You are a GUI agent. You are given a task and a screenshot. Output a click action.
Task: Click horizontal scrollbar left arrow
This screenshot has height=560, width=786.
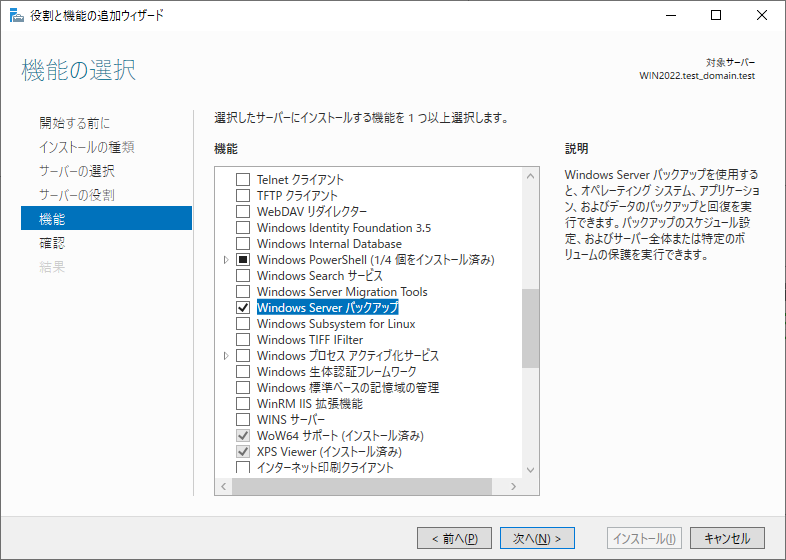click(x=224, y=486)
